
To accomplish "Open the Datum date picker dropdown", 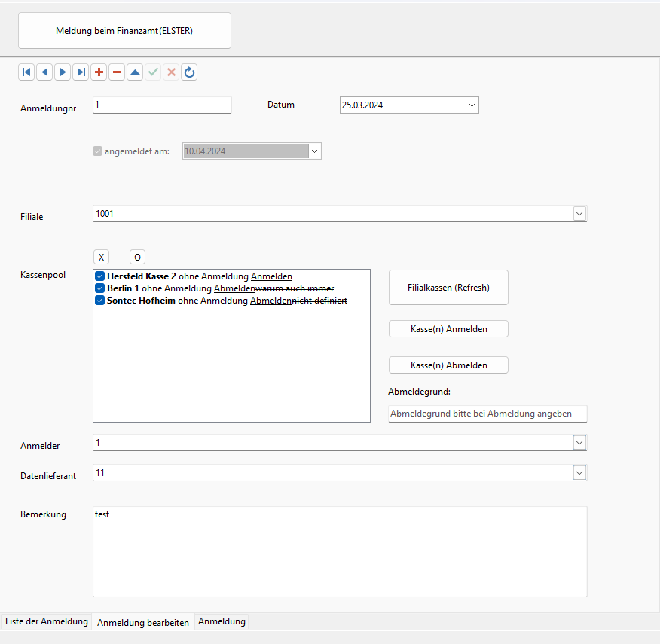I will point(472,105).
